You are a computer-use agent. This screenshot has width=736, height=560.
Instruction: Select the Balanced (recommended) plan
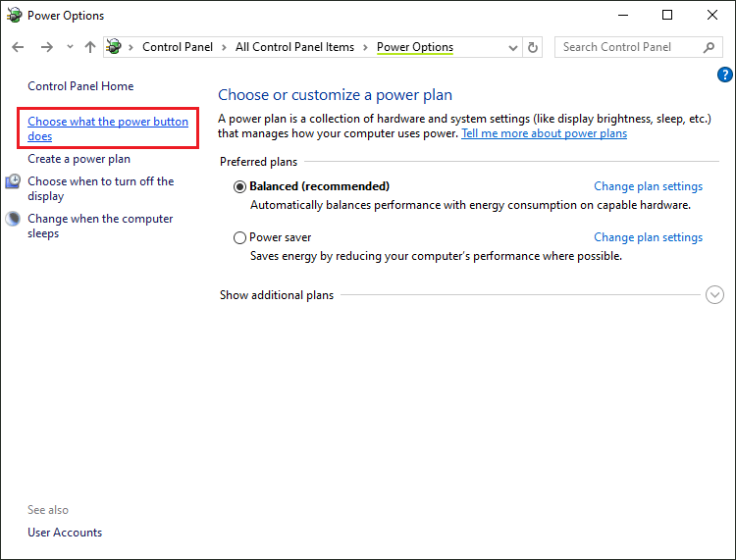[x=239, y=187]
